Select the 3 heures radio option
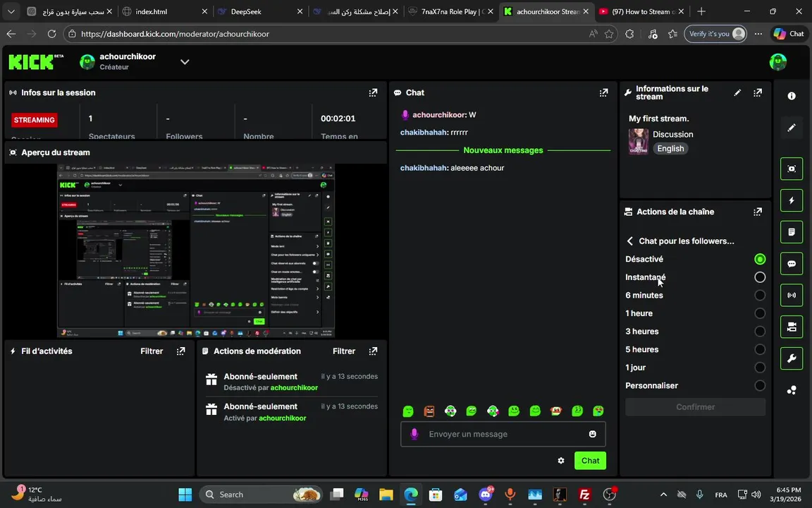This screenshot has height=508, width=812. 759,331
